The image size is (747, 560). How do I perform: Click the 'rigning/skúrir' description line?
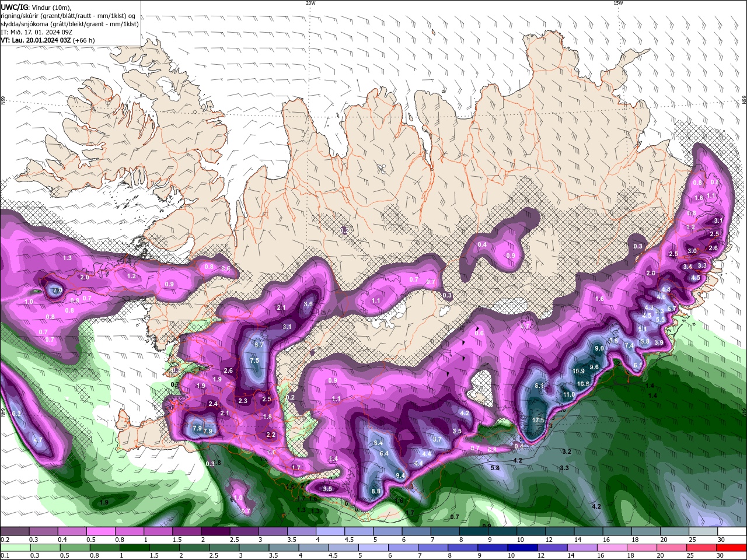pyautogui.click(x=68, y=16)
